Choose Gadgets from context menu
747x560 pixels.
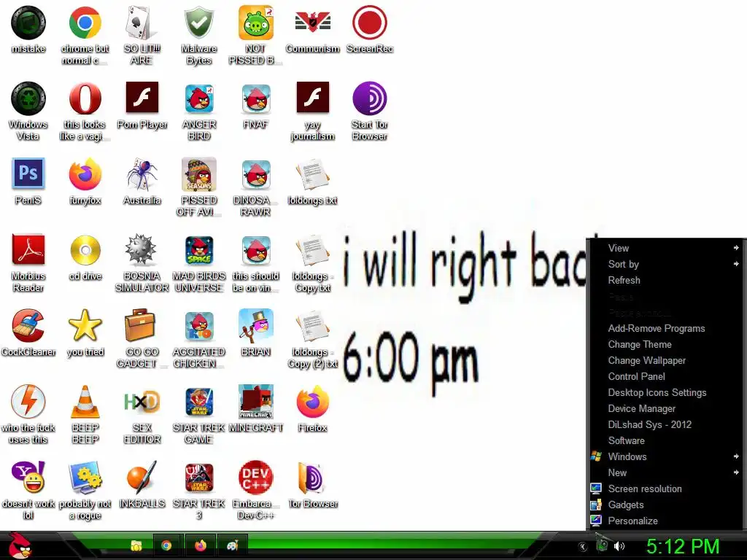665,505
